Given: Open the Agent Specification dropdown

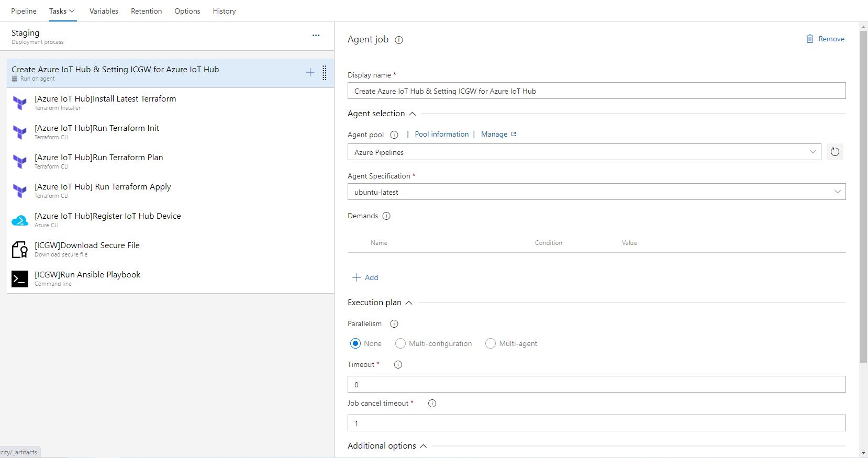Looking at the screenshot, I should click(596, 192).
